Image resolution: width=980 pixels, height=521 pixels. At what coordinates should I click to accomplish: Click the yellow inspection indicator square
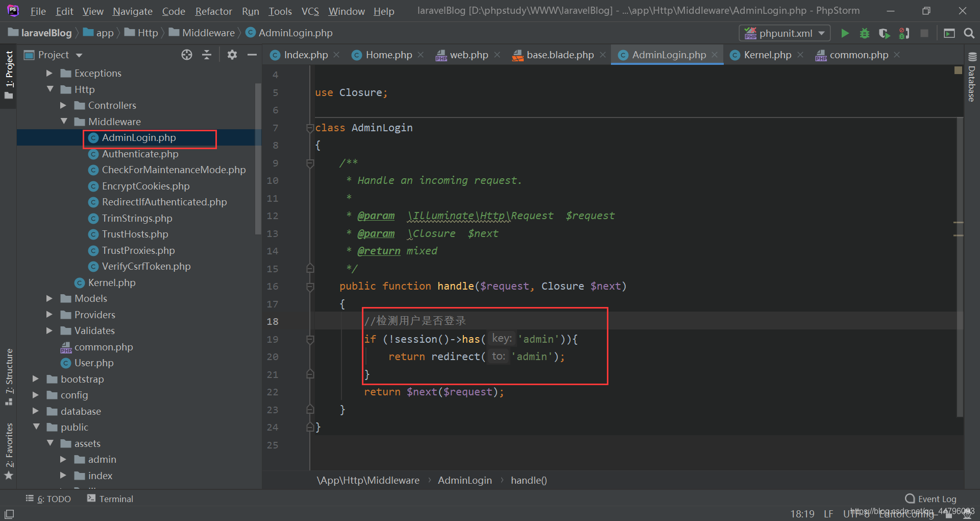[958, 70]
